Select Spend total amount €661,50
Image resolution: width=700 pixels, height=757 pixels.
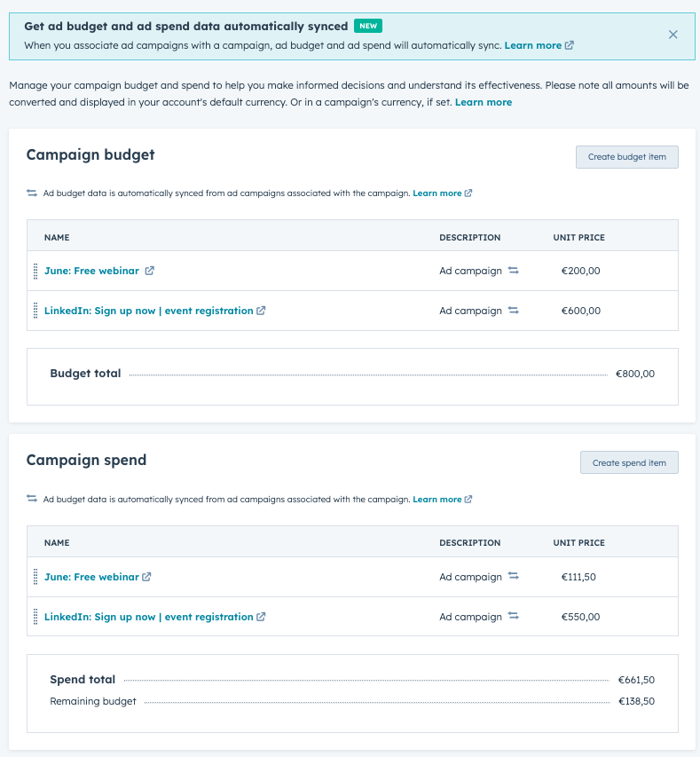coord(636,680)
